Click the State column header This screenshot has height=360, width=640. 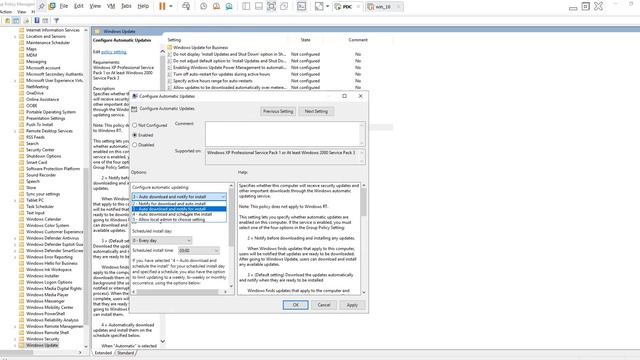point(305,40)
